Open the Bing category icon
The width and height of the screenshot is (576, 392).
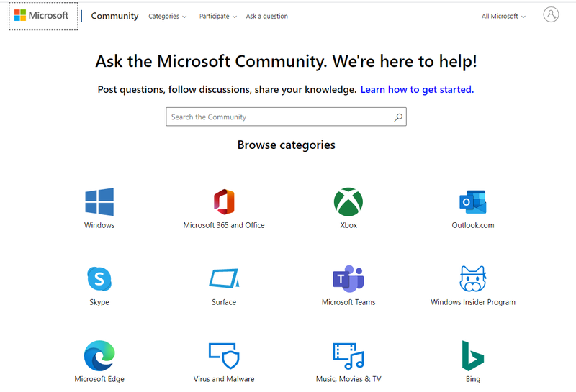[473, 355]
